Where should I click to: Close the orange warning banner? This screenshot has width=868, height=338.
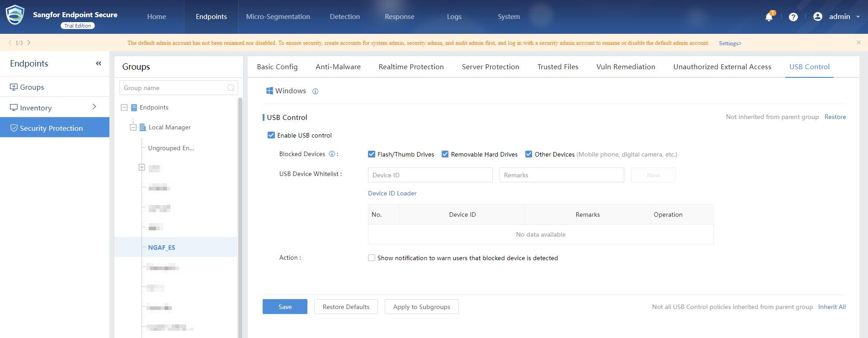pyautogui.click(x=859, y=43)
